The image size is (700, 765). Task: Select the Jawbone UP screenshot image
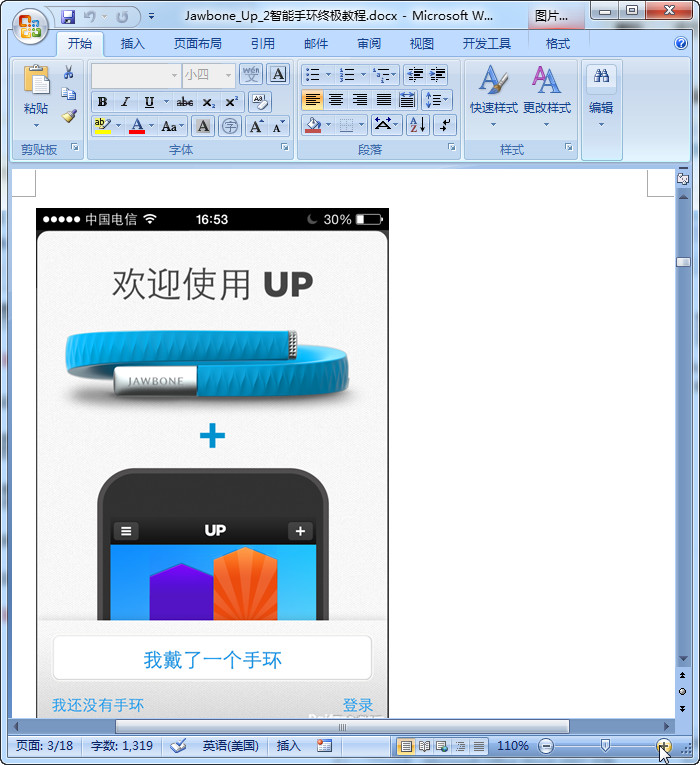point(212,463)
